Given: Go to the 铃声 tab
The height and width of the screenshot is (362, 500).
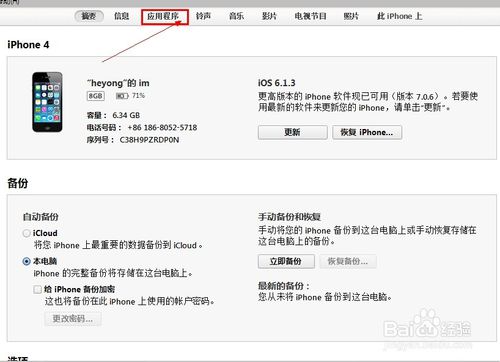Looking at the screenshot, I should (203, 16).
